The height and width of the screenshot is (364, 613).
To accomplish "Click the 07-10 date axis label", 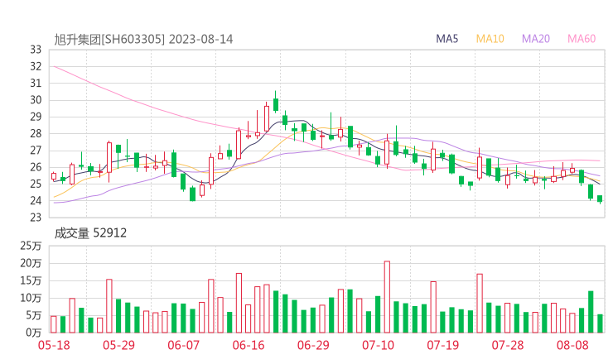I will click(378, 345).
